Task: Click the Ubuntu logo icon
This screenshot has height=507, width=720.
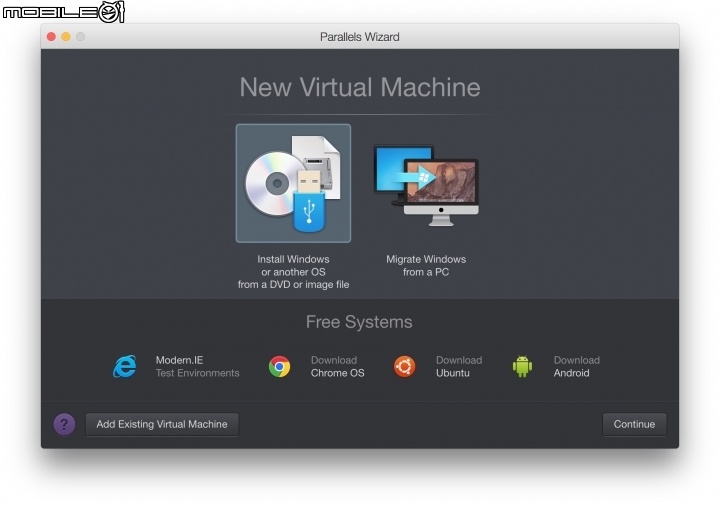Action: 404,366
